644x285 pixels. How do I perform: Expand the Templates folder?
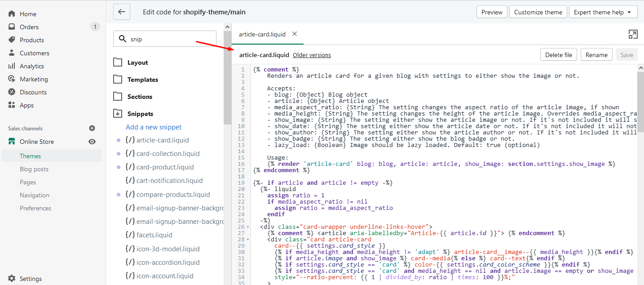(x=118, y=80)
